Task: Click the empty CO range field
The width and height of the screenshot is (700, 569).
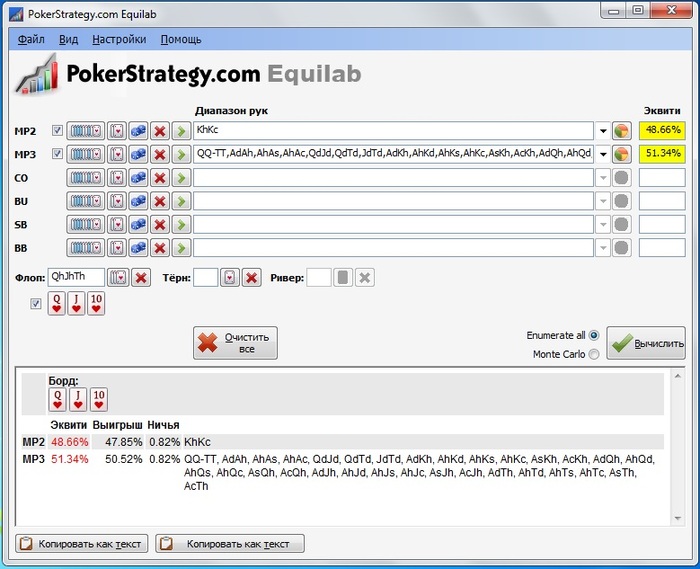Action: pos(393,178)
